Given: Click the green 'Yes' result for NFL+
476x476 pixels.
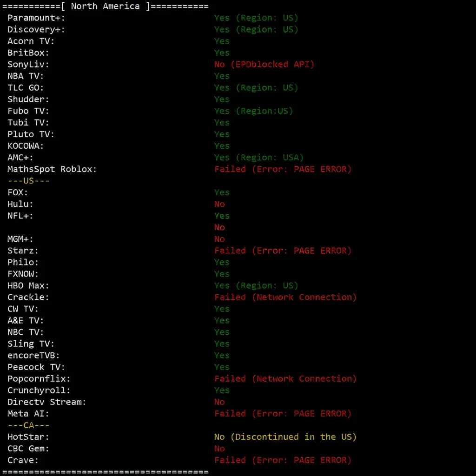Looking at the screenshot, I should tap(222, 216).
